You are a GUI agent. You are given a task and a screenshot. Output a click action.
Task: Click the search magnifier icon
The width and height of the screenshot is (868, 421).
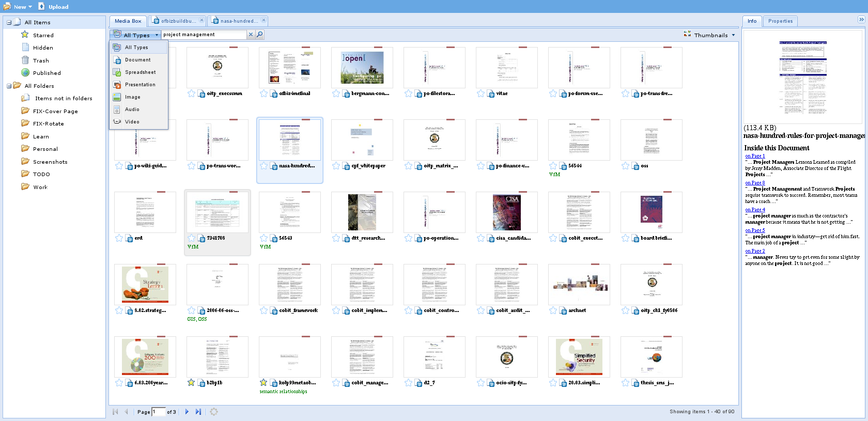point(260,35)
